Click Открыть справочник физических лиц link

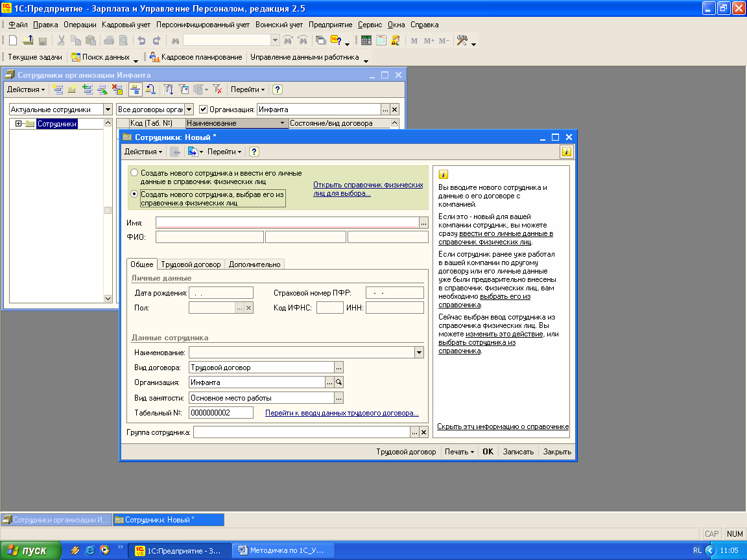(368, 189)
